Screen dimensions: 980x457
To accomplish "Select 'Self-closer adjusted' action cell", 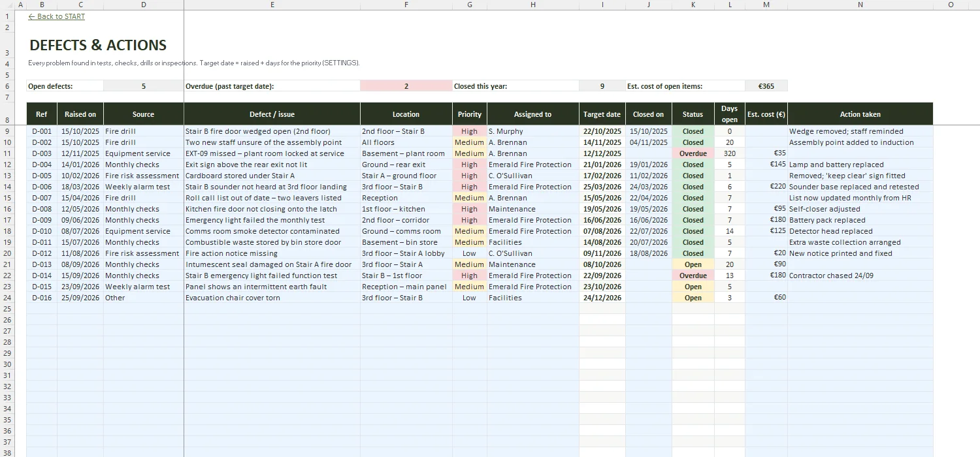I will point(860,209).
